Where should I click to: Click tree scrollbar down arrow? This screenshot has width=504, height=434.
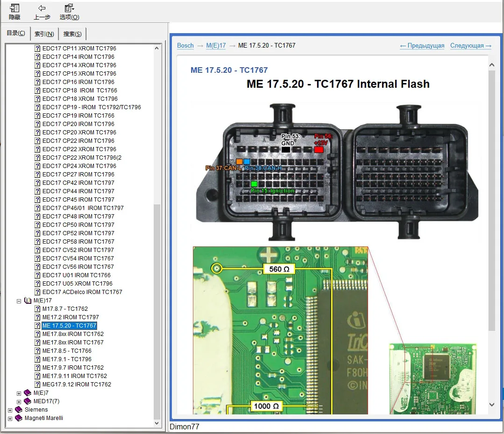156,423
